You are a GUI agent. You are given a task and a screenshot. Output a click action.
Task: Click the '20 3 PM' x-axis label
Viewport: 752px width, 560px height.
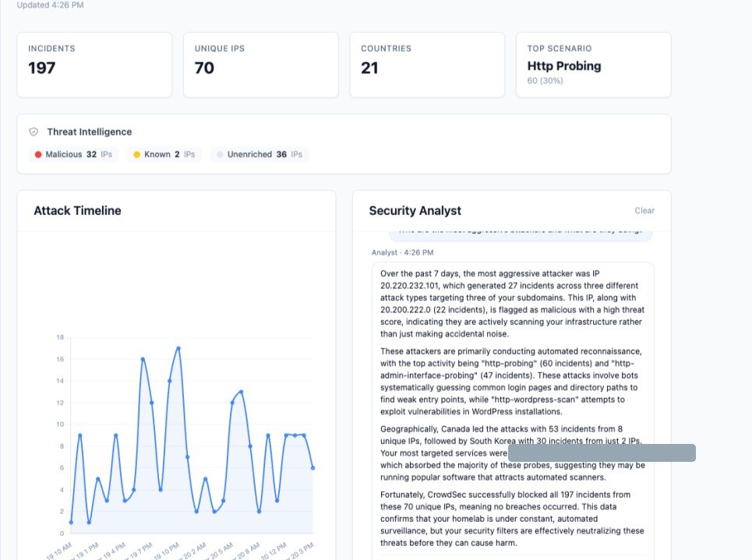click(x=301, y=551)
